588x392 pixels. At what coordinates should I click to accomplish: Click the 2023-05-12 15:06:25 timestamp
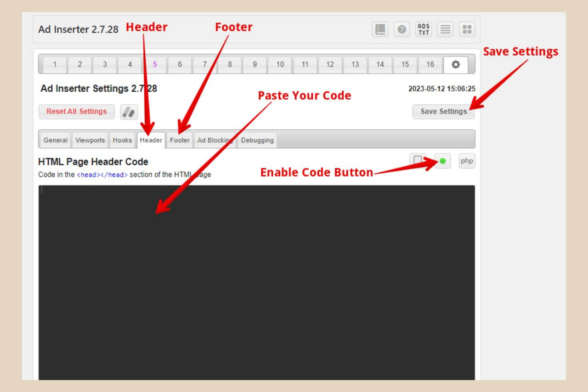point(442,89)
